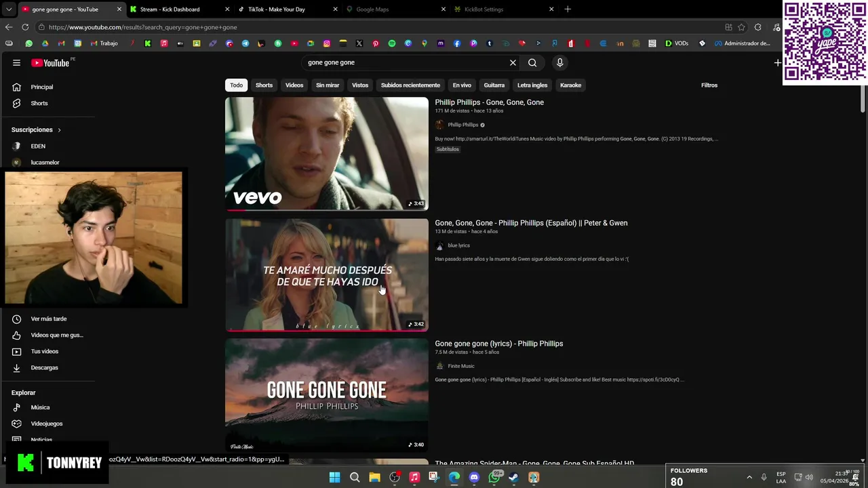This screenshot has height=488, width=868.
Task: Go to the YouTube logo home
Action: click(x=52, y=63)
